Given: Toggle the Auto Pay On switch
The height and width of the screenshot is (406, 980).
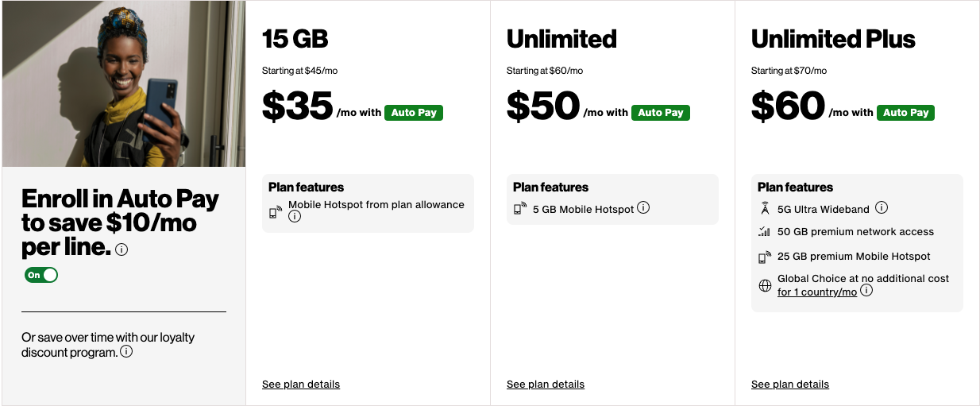Looking at the screenshot, I should pyautogui.click(x=41, y=275).
